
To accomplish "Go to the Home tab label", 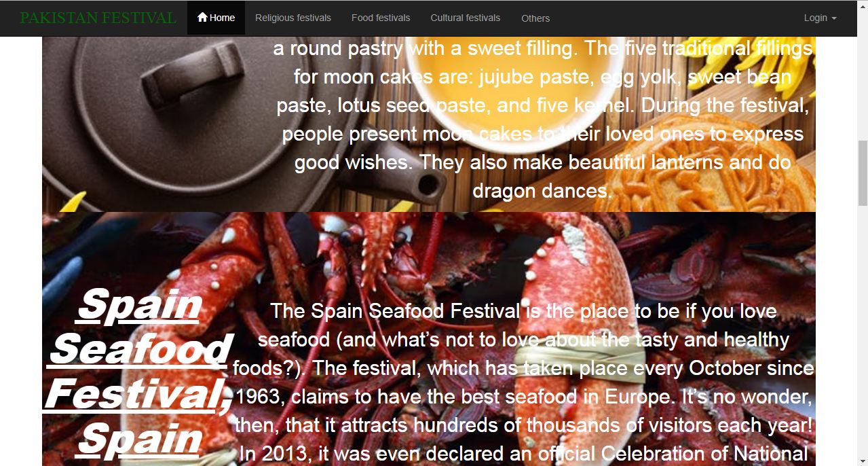I will point(222,18).
